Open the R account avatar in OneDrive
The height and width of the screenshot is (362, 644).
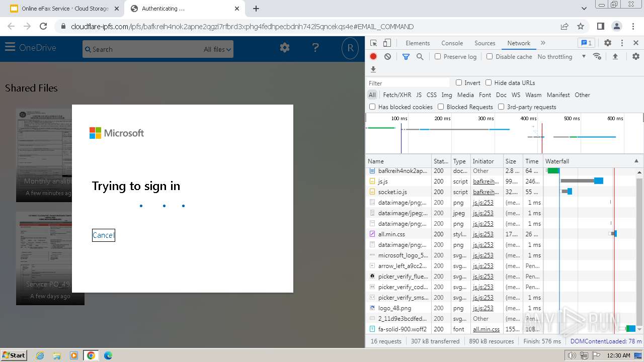click(350, 48)
